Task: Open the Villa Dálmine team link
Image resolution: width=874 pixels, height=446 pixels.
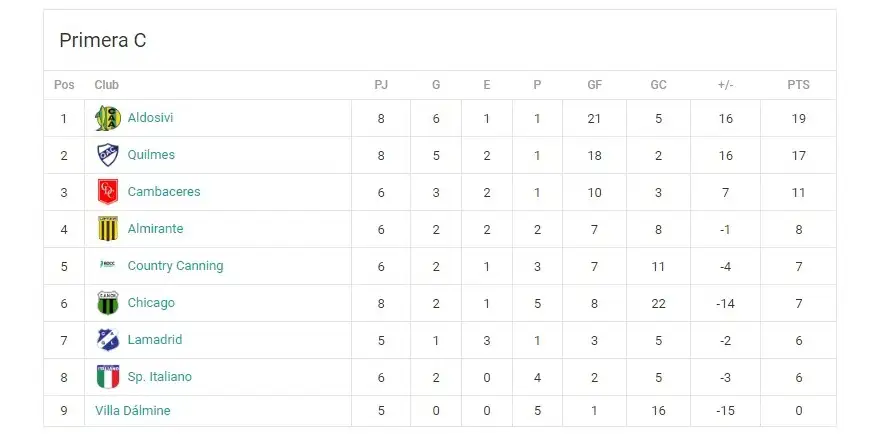Action: point(133,411)
